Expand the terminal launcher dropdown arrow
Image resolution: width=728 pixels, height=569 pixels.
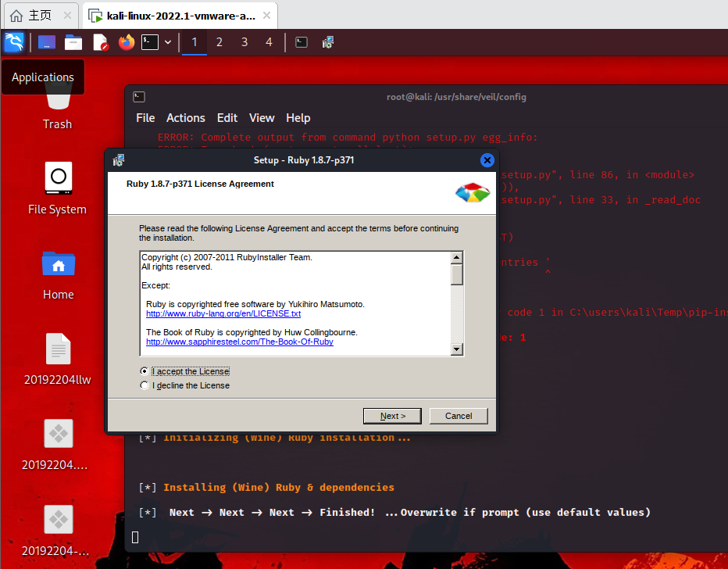168,42
